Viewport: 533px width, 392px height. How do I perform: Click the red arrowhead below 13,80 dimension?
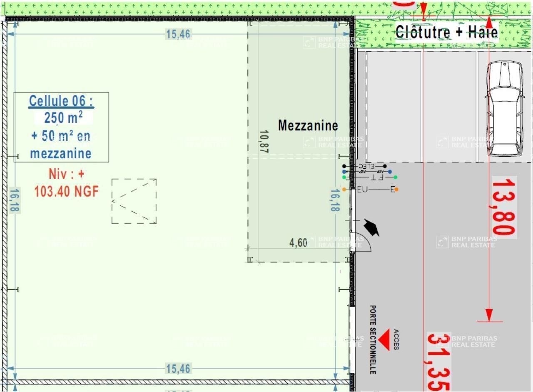(489, 315)
